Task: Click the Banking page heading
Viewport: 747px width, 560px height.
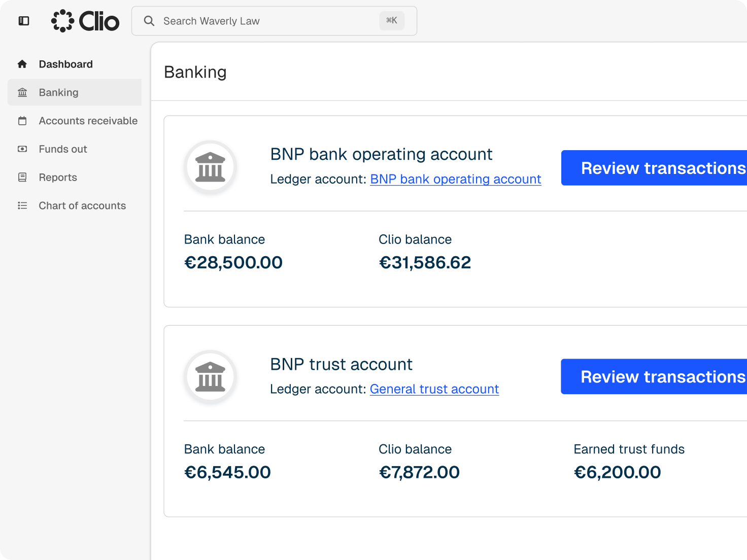Action: pos(195,72)
